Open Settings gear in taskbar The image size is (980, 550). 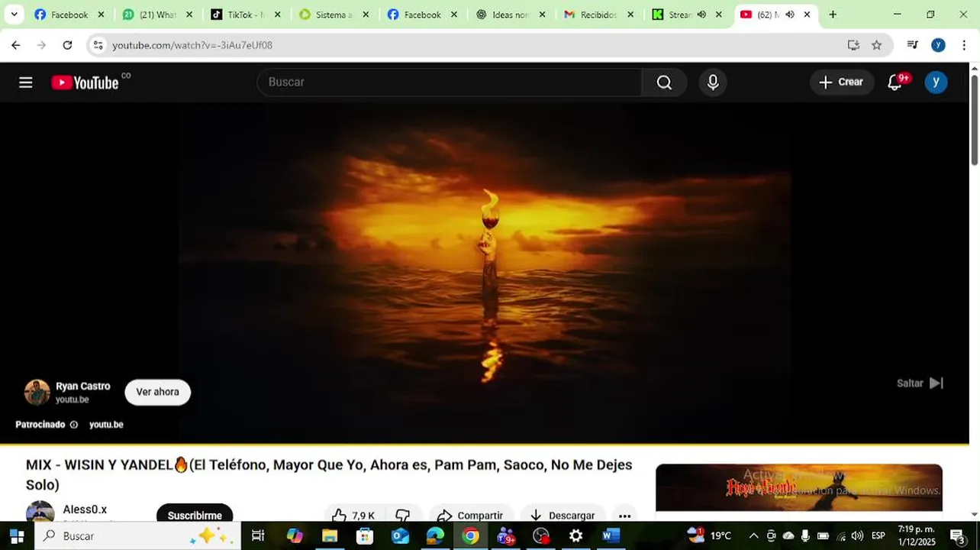click(576, 536)
